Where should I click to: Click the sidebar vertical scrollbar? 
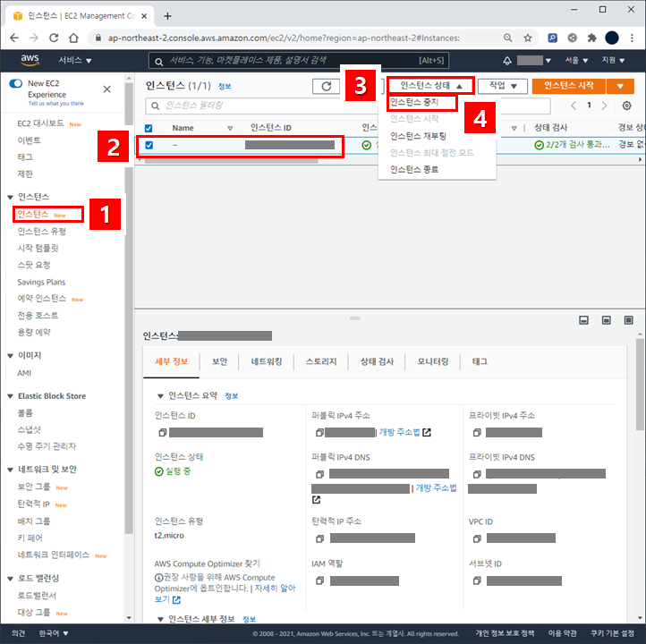click(129, 308)
